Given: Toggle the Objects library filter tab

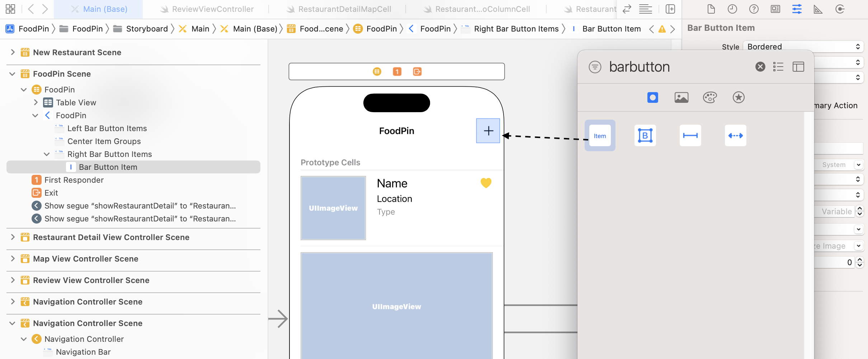Looking at the screenshot, I should pyautogui.click(x=652, y=97).
